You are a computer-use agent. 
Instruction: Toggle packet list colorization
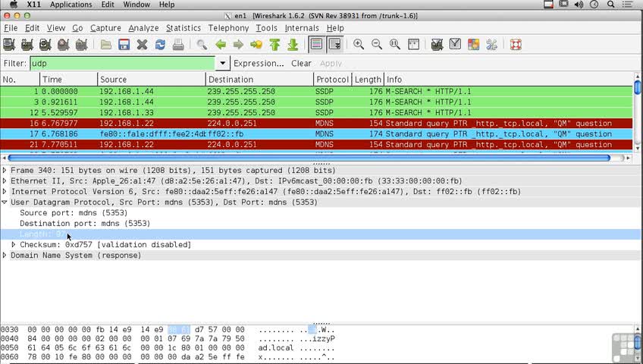click(317, 44)
